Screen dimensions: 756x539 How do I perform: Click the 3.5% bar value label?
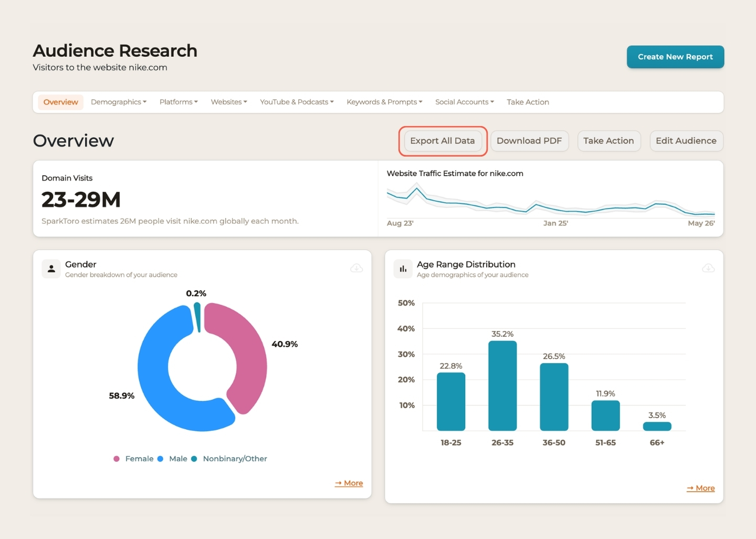coord(657,415)
